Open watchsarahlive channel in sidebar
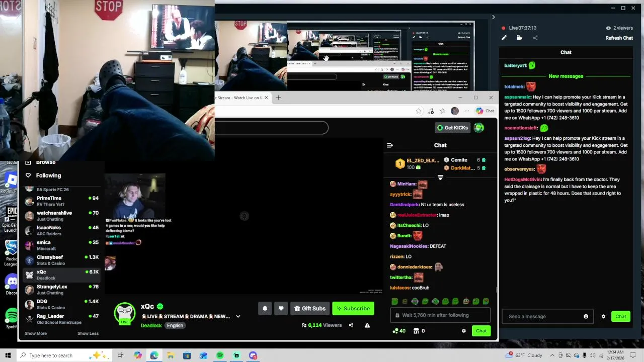644x362 pixels. [61, 216]
